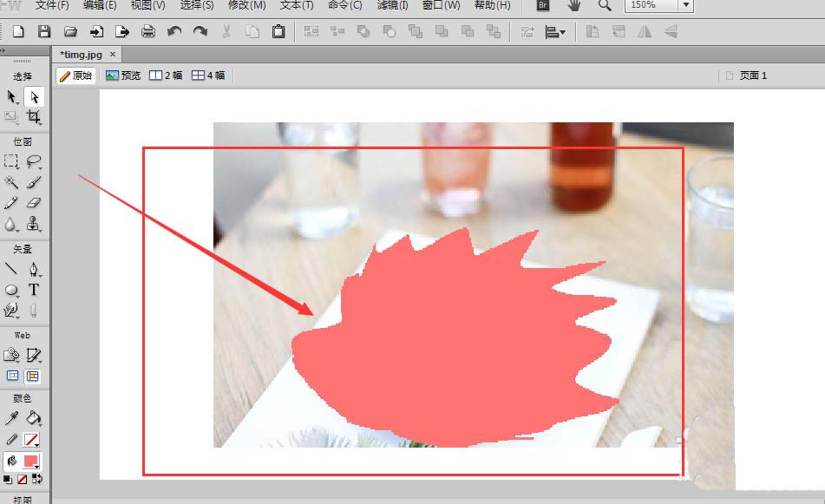The width and height of the screenshot is (825, 504).
Task: Set default stroke and fill colors
Action: click(7, 479)
